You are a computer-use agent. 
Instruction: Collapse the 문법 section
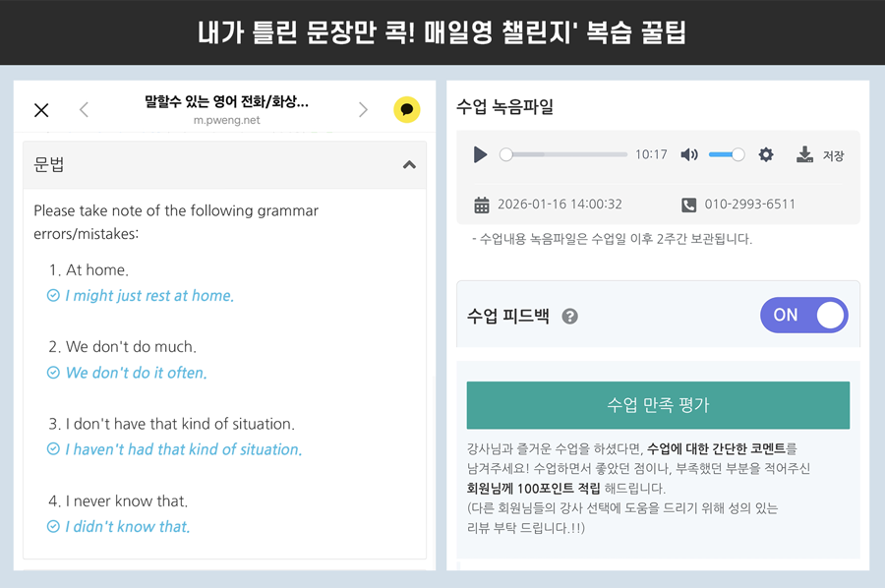409,165
